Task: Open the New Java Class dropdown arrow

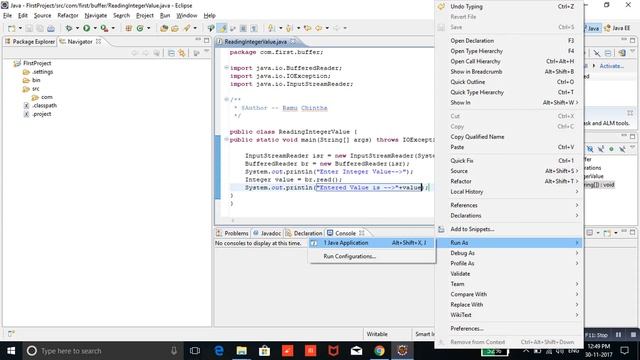Action: pos(149,28)
